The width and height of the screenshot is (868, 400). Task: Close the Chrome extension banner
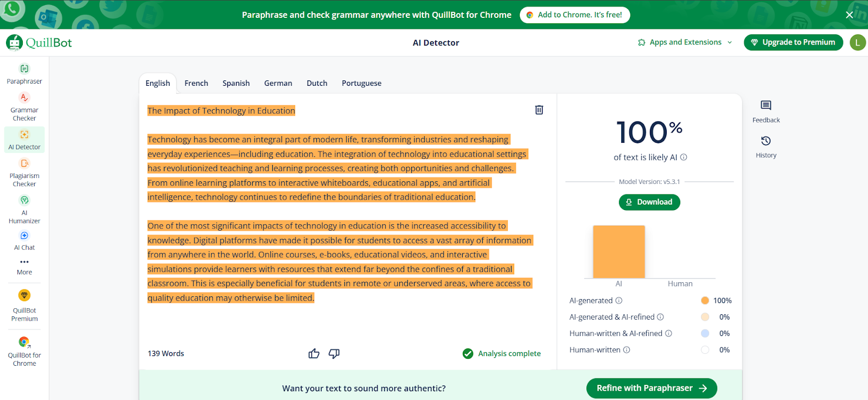pos(850,15)
